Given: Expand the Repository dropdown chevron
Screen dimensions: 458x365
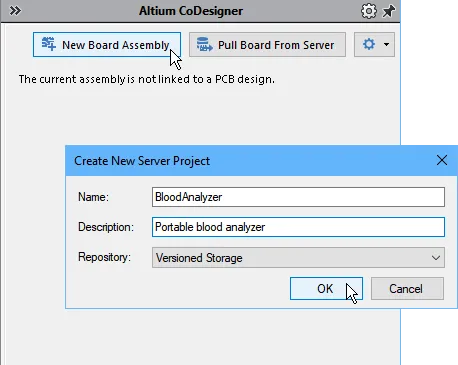Looking at the screenshot, I should tap(436, 258).
